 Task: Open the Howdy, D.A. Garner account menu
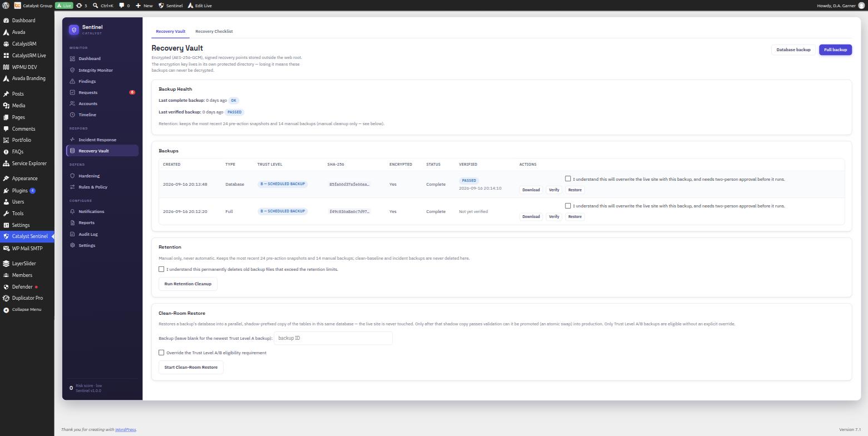841,6
